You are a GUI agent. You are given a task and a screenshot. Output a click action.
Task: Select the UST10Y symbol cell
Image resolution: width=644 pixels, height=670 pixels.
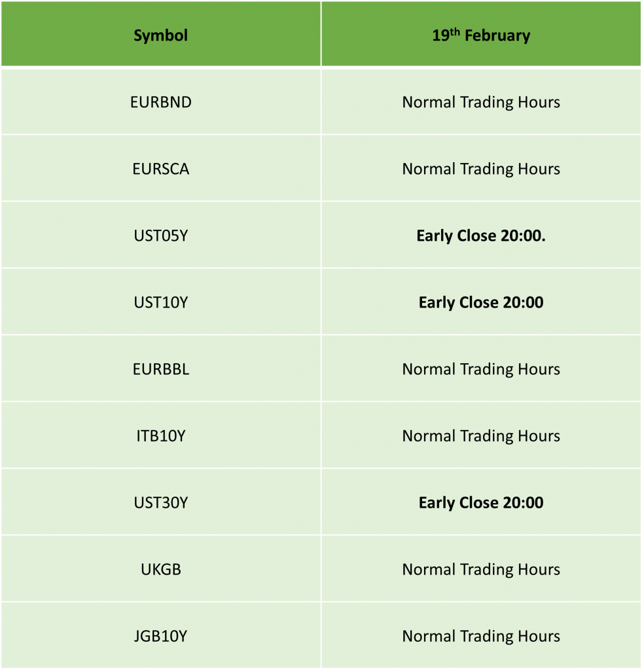pos(161,302)
